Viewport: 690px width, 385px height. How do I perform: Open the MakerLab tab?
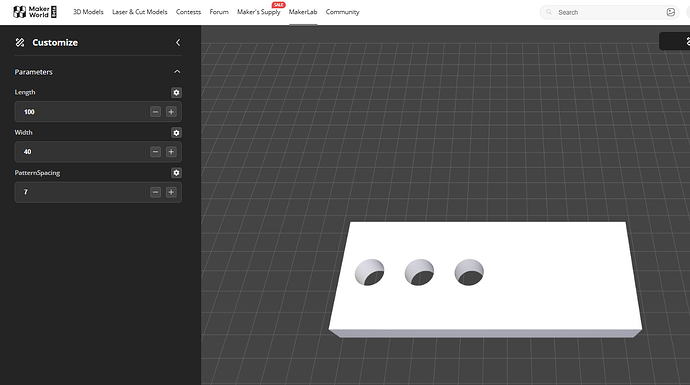[x=303, y=12]
